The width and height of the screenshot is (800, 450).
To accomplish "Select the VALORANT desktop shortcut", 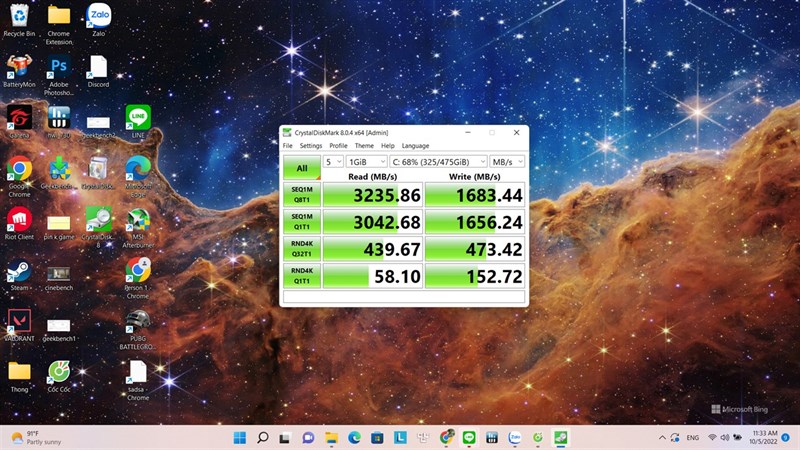I will [x=19, y=326].
